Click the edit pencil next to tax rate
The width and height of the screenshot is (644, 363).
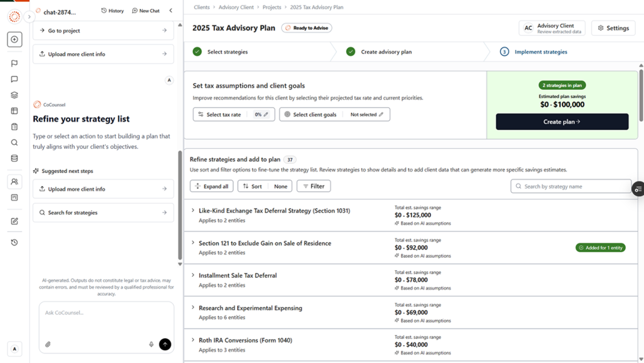(266, 115)
